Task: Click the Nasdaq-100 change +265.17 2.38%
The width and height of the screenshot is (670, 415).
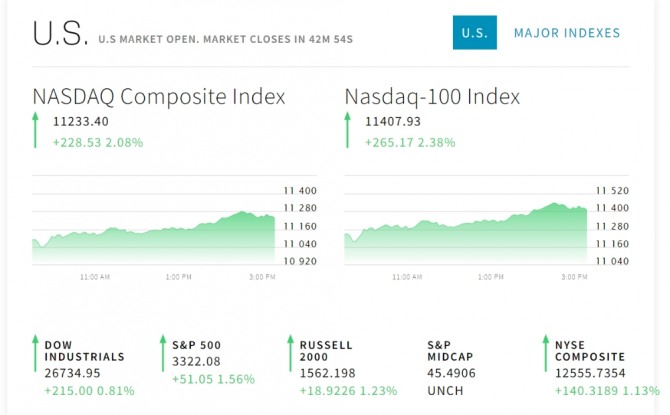Action: click(x=410, y=142)
